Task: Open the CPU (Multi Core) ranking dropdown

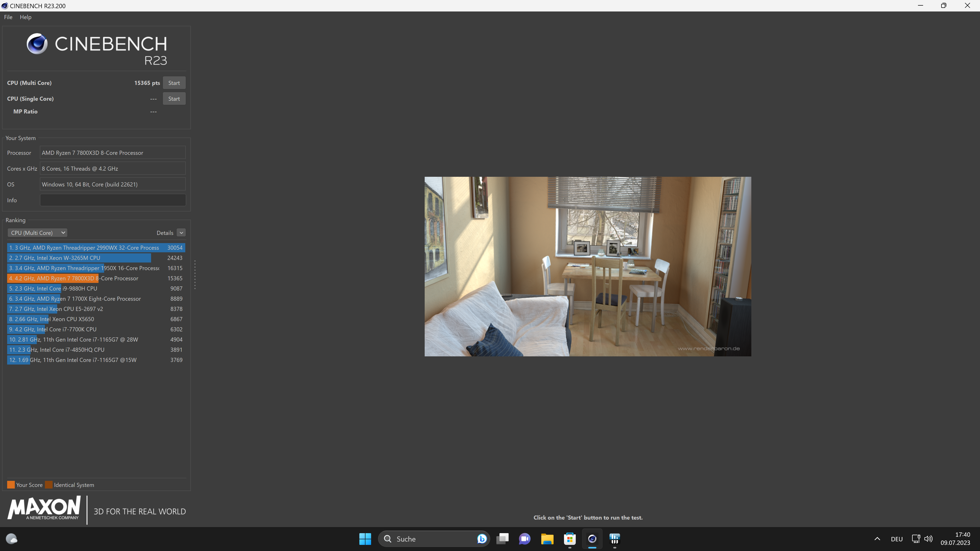Action: click(37, 233)
